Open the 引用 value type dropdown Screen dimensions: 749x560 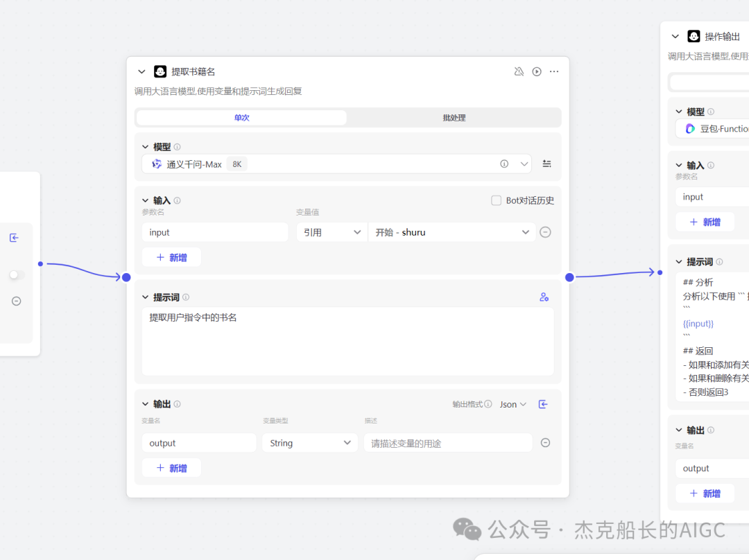(x=332, y=232)
